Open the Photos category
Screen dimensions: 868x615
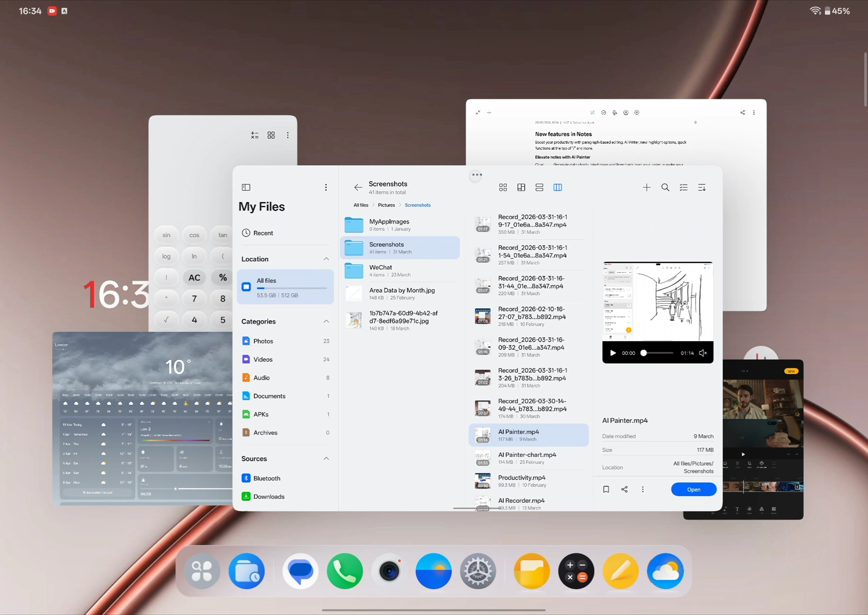point(285,341)
